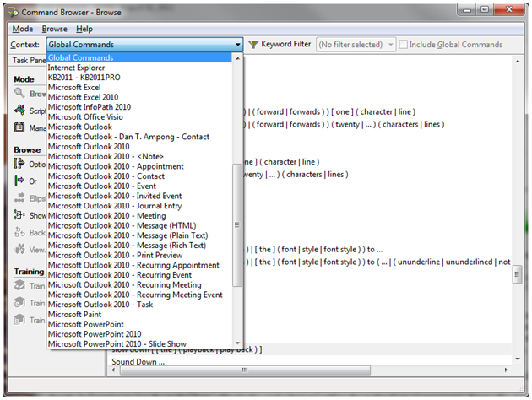Screen dimensions: 532x400
Task: Click the first Train icon under Training
Action: tap(19, 285)
